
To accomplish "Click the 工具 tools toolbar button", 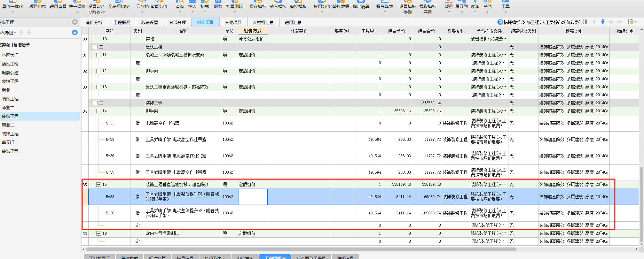I will pyautogui.click(x=505, y=5).
